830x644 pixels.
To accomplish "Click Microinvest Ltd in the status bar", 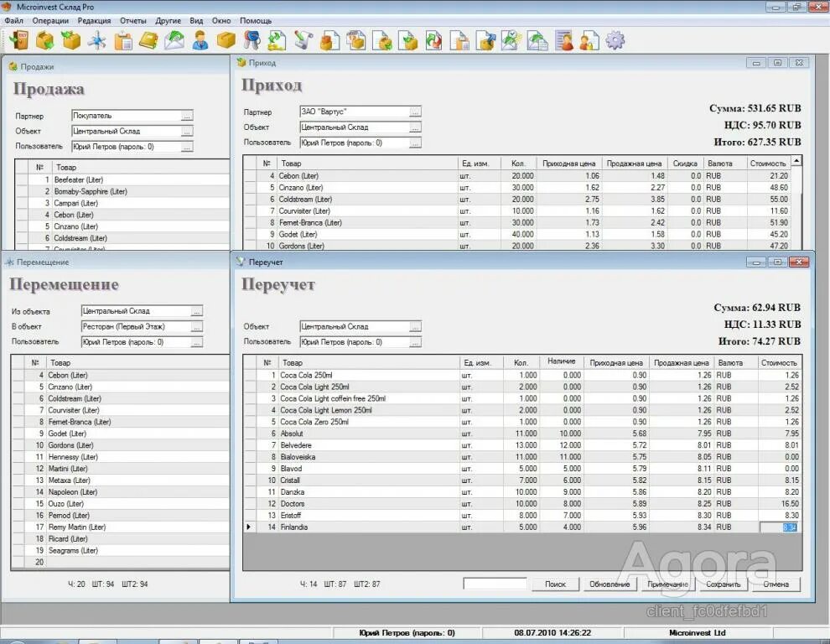I will click(x=698, y=632).
